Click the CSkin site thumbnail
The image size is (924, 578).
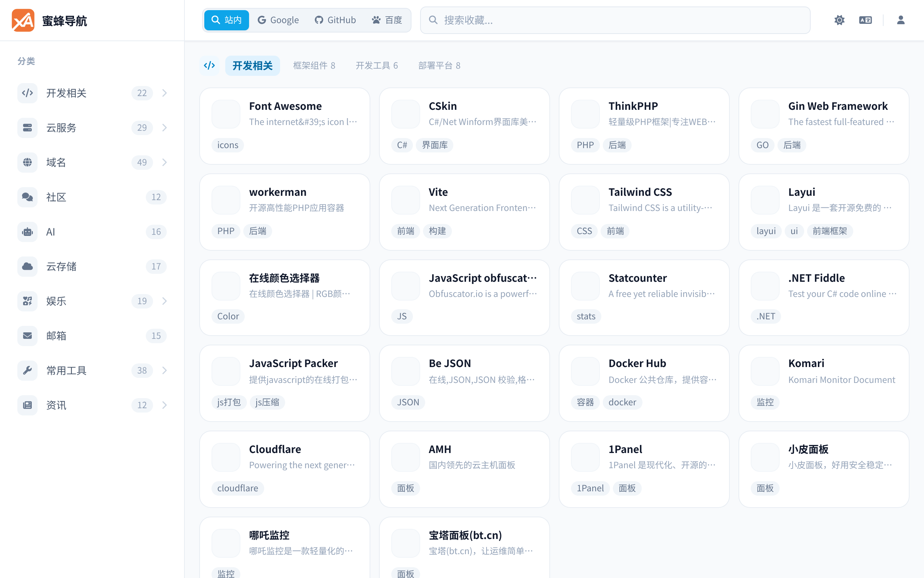point(405,114)
